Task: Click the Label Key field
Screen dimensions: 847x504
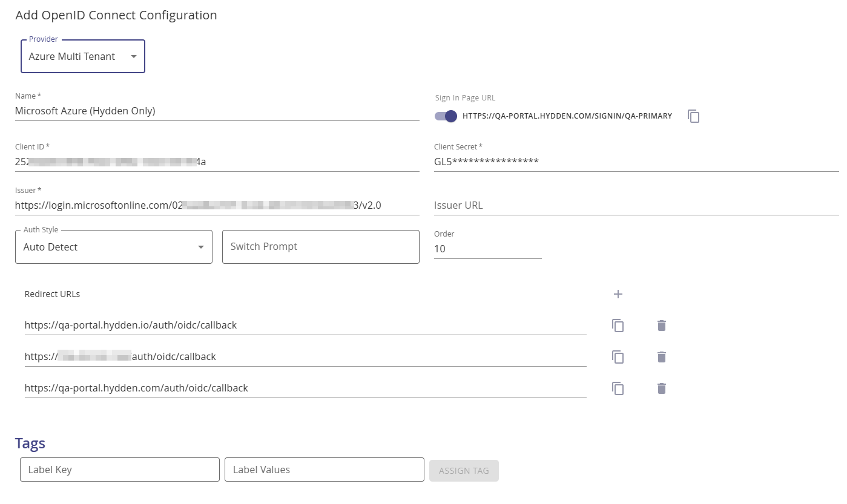Action: (119, 469)
